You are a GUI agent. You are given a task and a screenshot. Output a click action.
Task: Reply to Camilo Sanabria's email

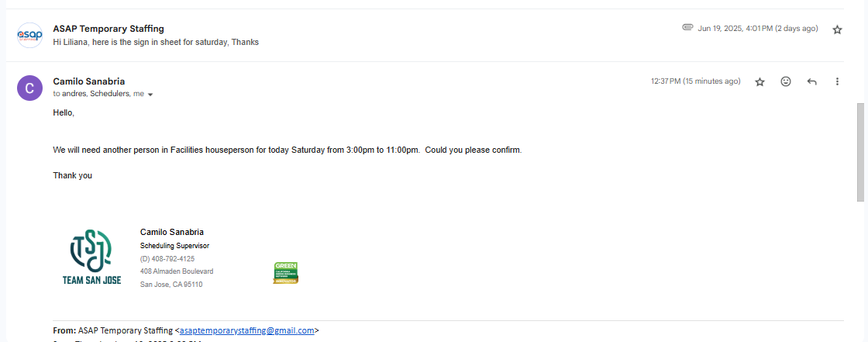pyautogui.click(x=811, y=81)
